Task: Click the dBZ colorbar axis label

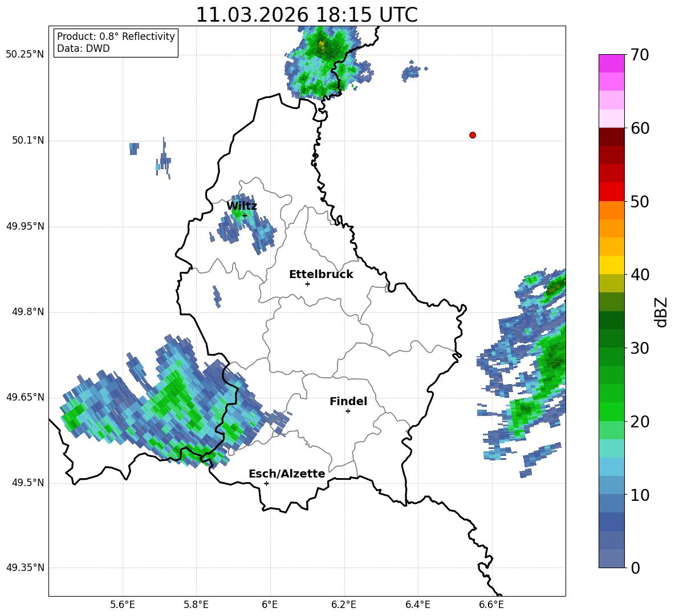Action: [x=661, y=312]
